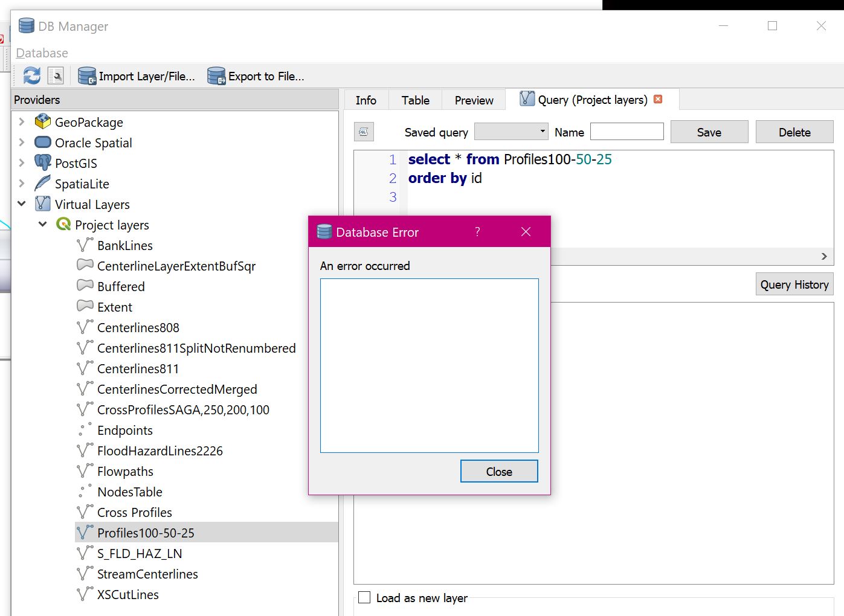Select the PostGIS elephant icon
This screenshot has height=616, width=844.
pos(43,163)
